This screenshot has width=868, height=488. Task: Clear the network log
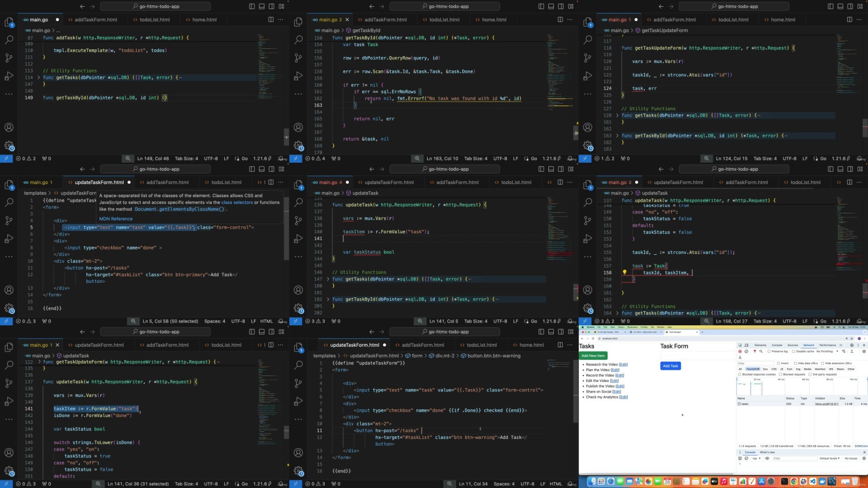click(746, 351)
